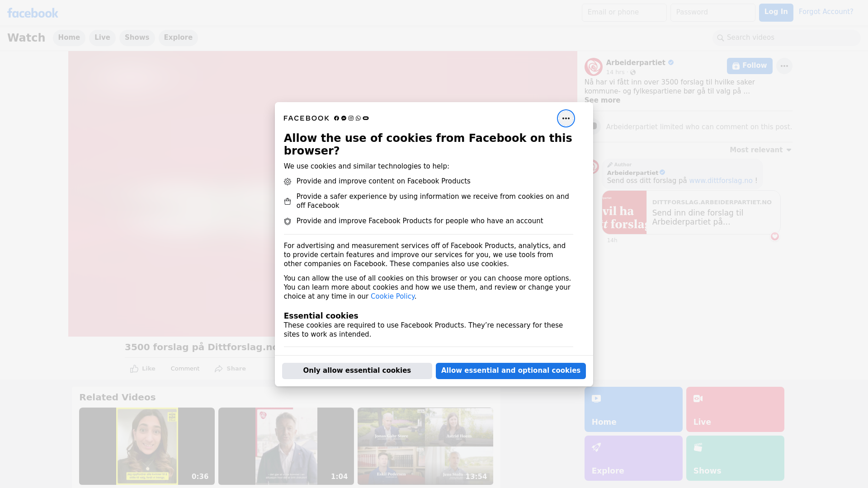Image resolution: width=868 pixels, height=488 pixels.
Task: Open the Home tile in the bottom-right grid
Action: click(x=633, y=409)
